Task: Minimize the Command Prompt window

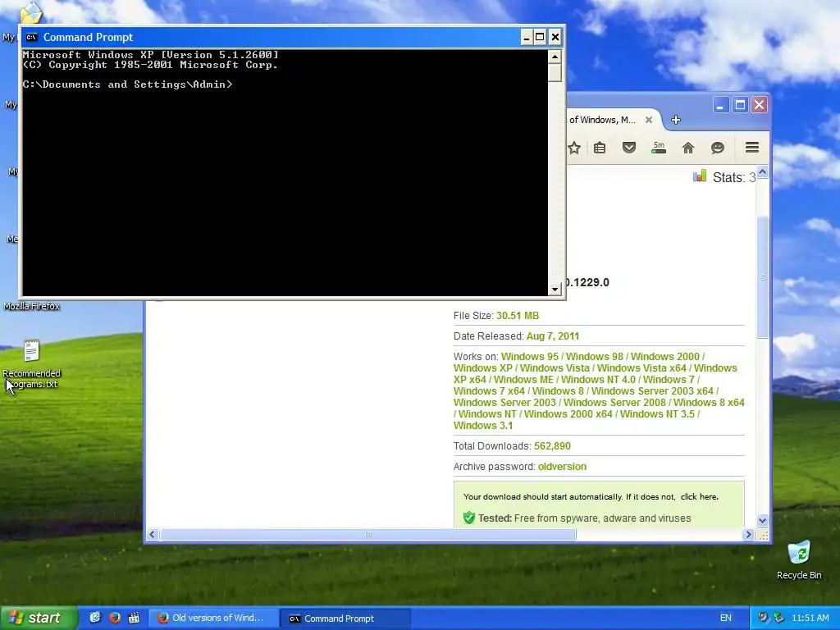Action: coord(527,37)
